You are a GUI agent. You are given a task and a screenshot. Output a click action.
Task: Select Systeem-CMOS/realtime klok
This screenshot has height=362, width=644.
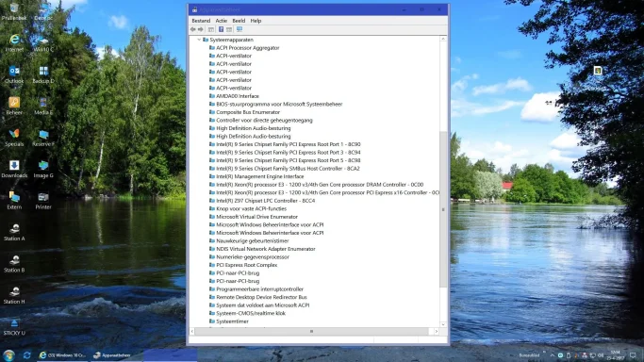click(x=251, y=313)
